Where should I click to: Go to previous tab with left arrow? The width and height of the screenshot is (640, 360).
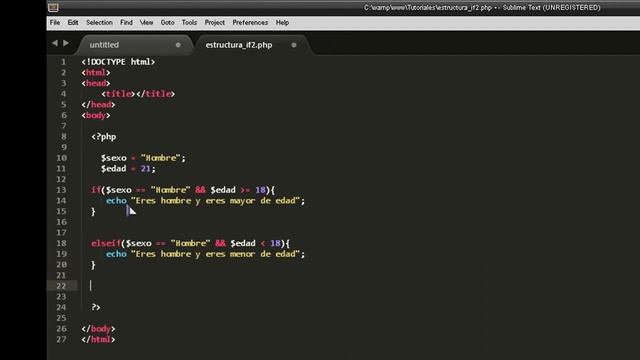point(55,43)
